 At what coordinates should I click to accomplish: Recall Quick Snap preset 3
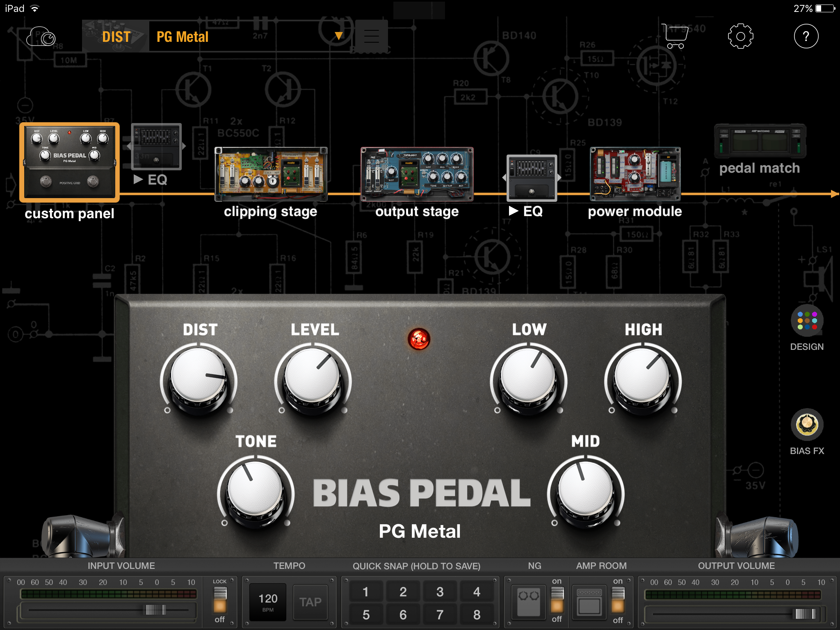coord(440,591)
